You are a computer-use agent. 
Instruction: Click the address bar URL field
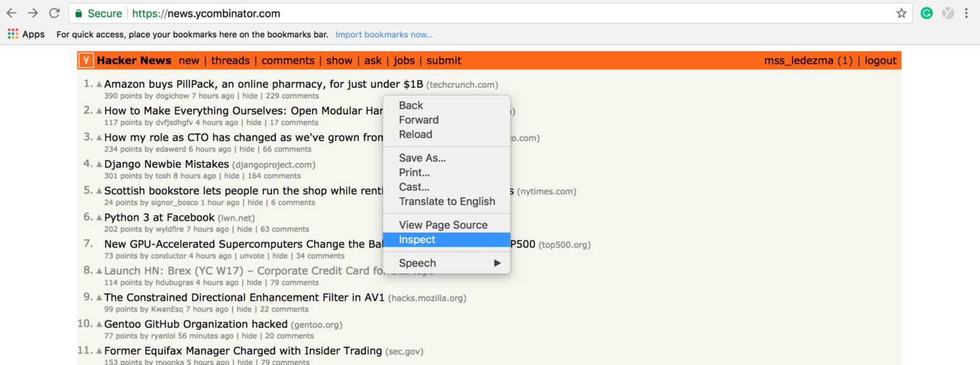[429, 13]
